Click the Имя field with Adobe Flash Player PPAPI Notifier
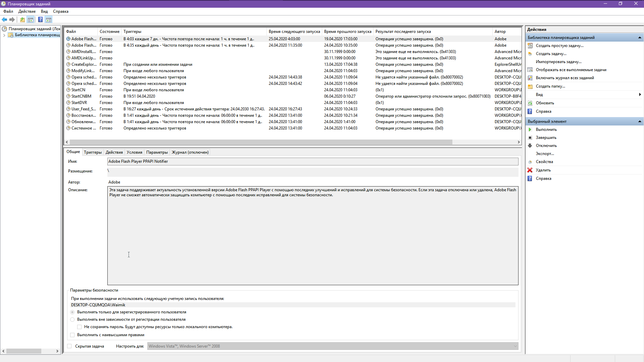644x362 pixels. click(x=313, y=161)
